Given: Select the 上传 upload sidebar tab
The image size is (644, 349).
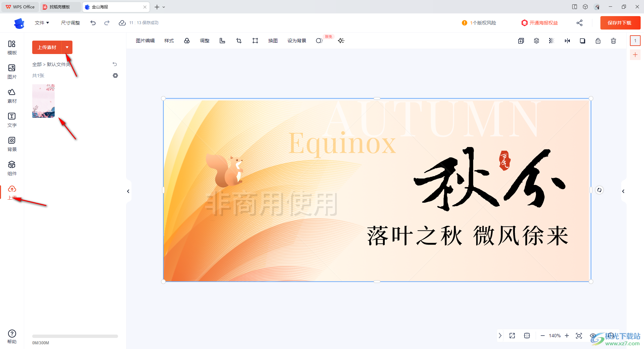Looking at the screenshot, I should pos(12,193).
